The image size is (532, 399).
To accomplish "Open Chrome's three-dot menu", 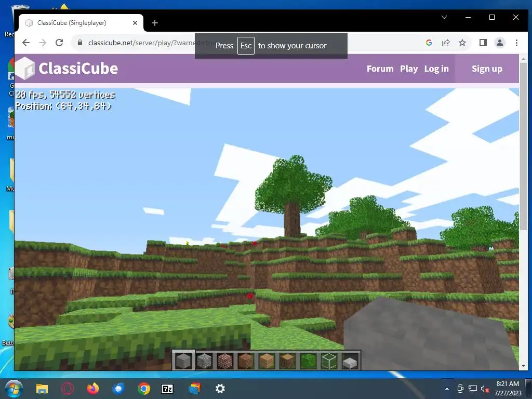I will click(x=516, y=43).
